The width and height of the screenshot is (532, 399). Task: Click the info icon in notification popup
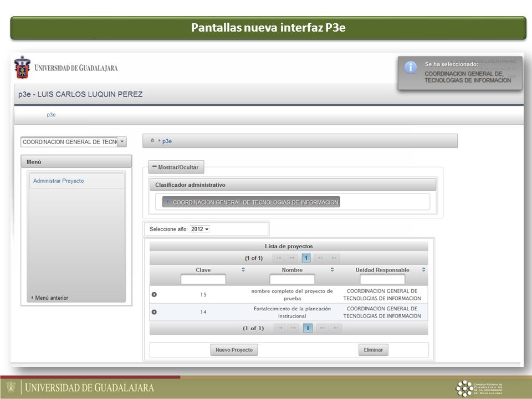(x=411, y=67)
